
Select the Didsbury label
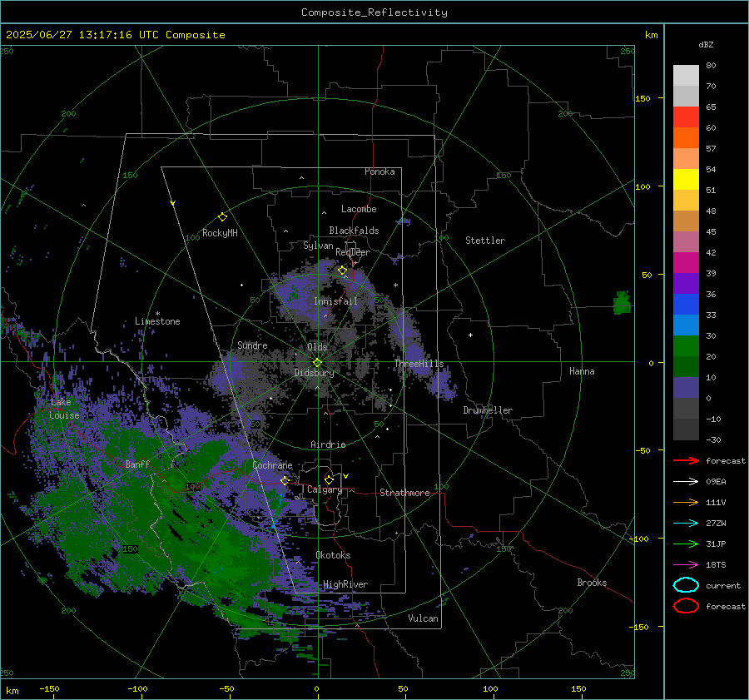[x=315, y=373]
